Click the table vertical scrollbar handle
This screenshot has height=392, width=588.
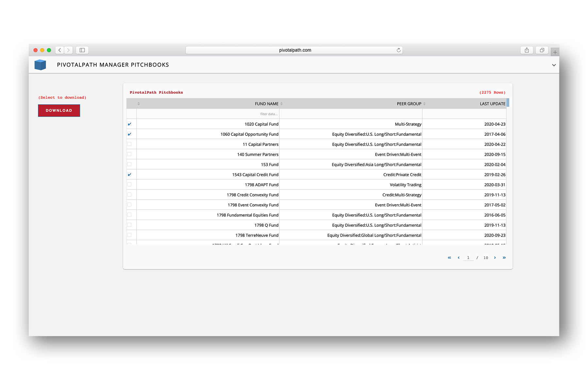508,103
